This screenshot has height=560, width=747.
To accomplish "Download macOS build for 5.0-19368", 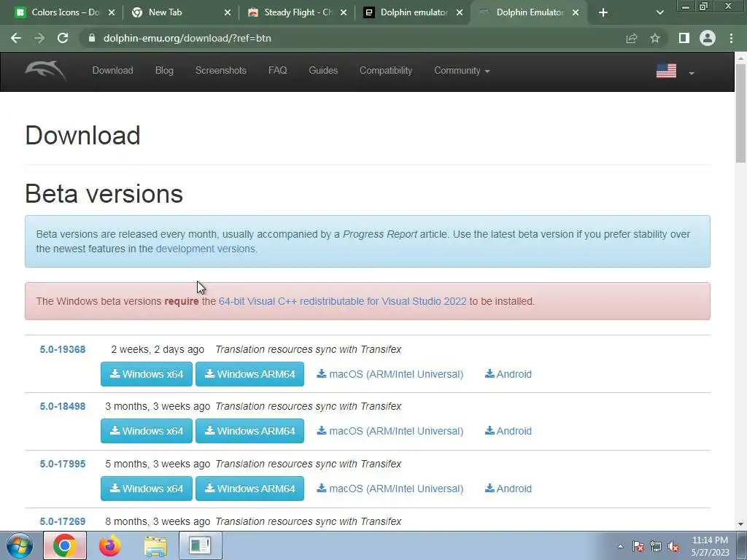I will 390,374.
